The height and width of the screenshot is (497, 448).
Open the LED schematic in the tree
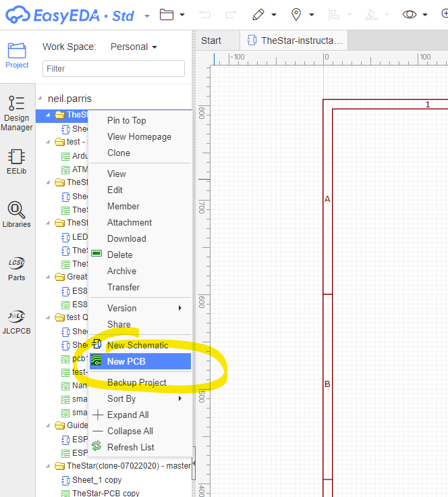75,237
